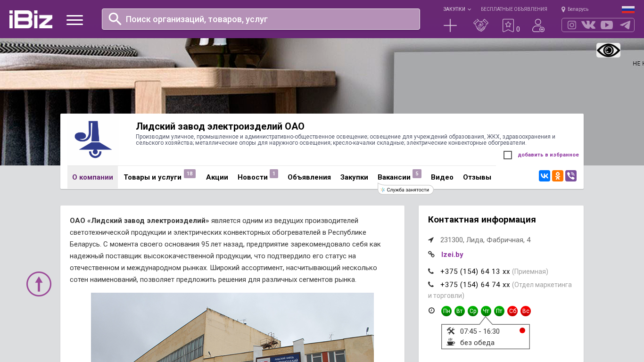
Task: Switch to the Закупки tab
Action: pos(354,177)
